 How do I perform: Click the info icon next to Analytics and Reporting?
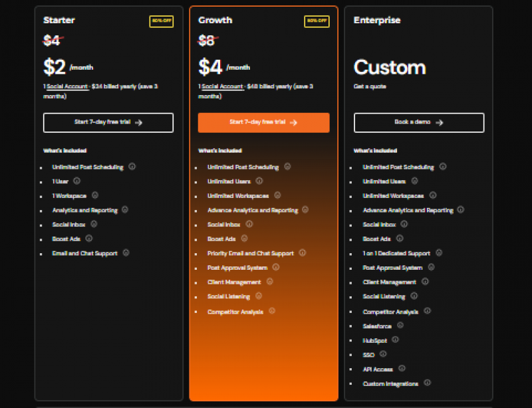(124, 209)
